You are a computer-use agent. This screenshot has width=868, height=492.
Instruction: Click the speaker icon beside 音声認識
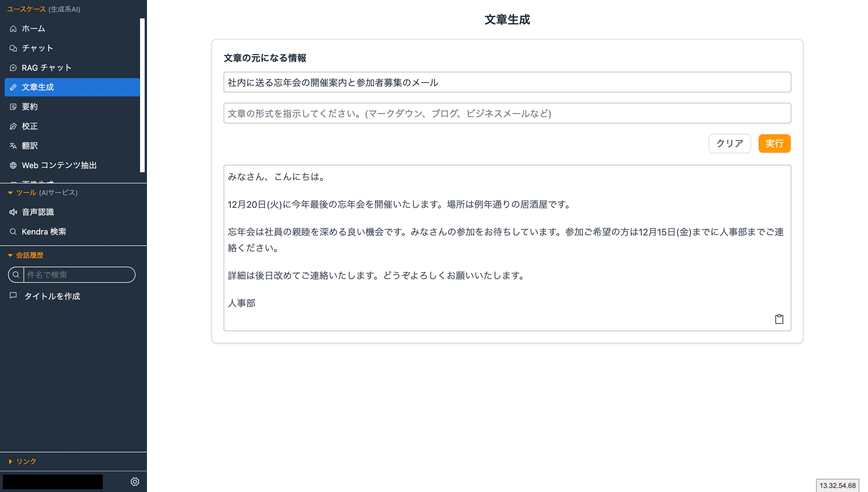pyautogui.click(x=13, y=212)
